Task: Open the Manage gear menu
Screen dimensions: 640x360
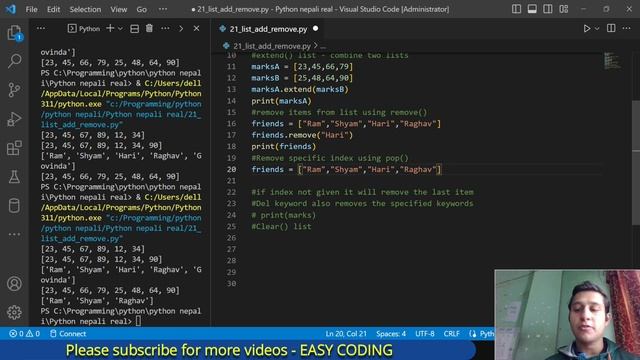Action: click(14, 312)
